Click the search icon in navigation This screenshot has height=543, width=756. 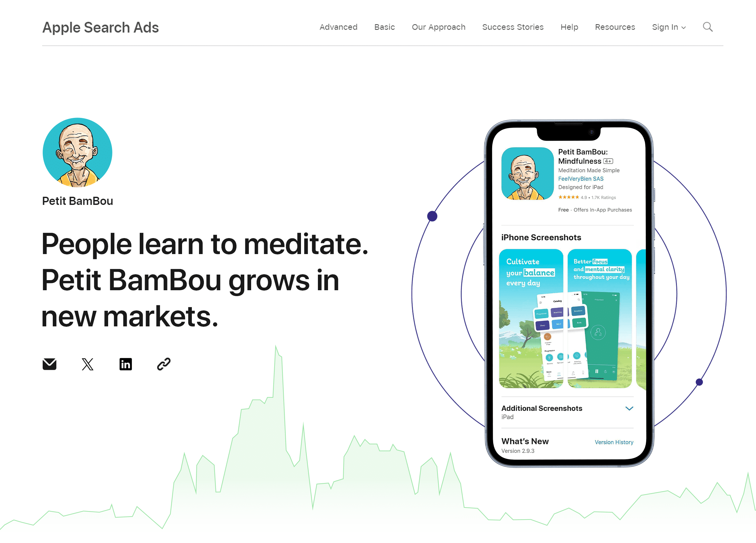(x=708, y=27)
